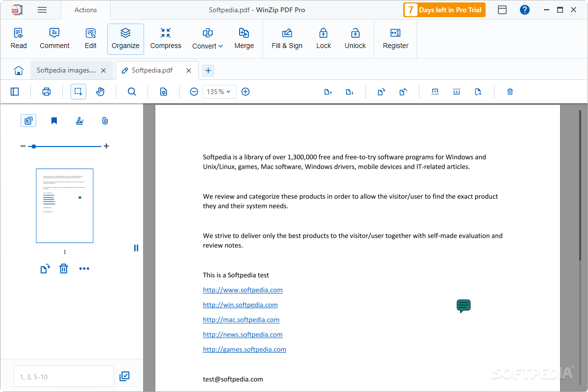588x392 pixels.
Task: Click the comment note annotation
Action: pyautogui.click(x=464, y=306)
